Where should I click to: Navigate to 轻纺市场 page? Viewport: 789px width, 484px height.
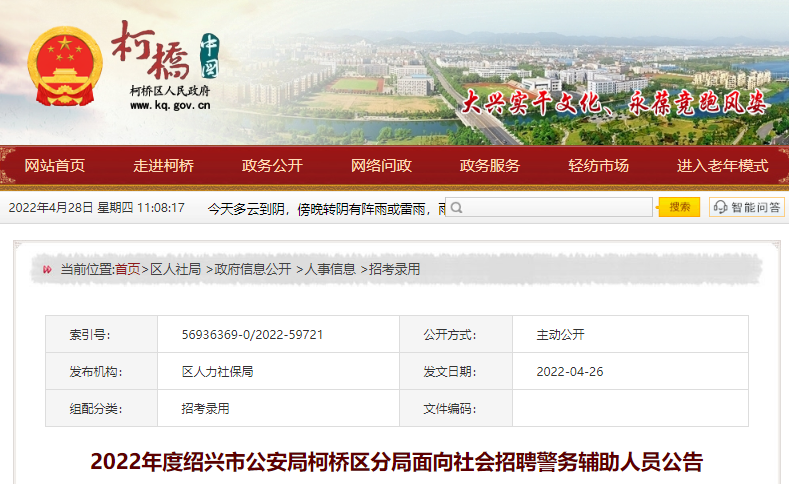click(598, 166)
